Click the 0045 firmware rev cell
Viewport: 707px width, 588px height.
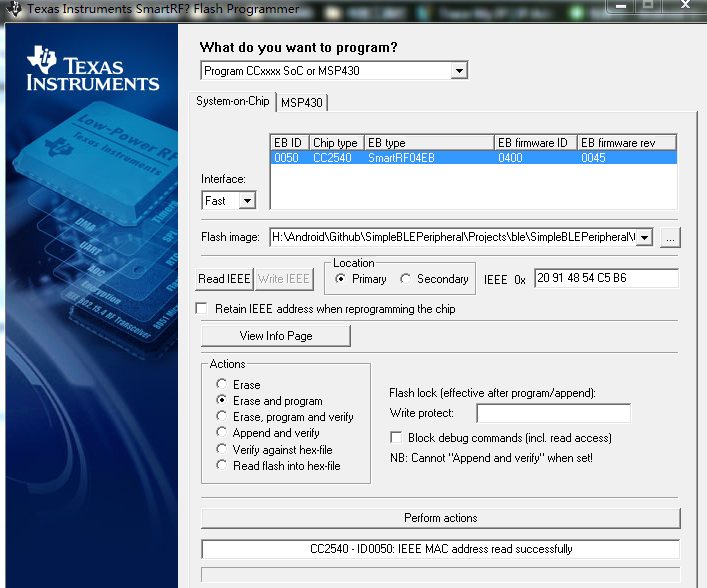click(x=593, y=158)
